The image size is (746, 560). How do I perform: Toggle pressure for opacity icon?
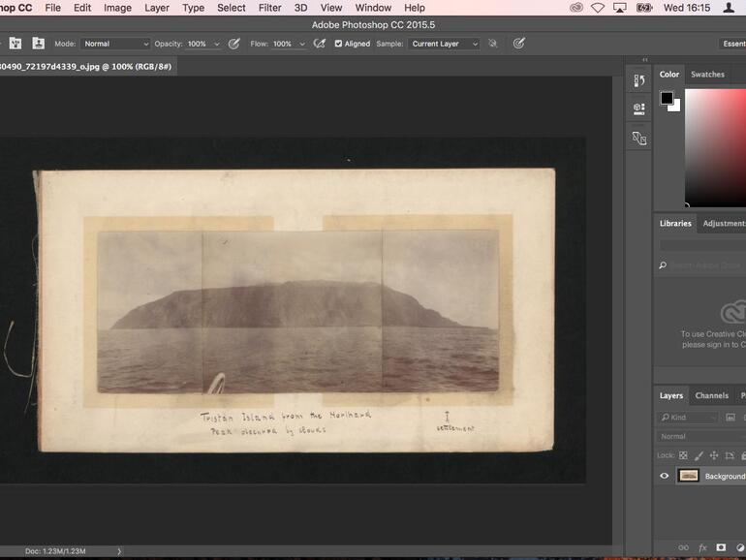click(x=233, y=44)
